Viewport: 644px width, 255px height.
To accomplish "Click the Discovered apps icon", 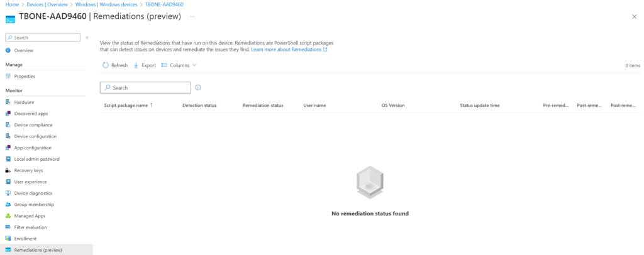I will coord(8,114).
